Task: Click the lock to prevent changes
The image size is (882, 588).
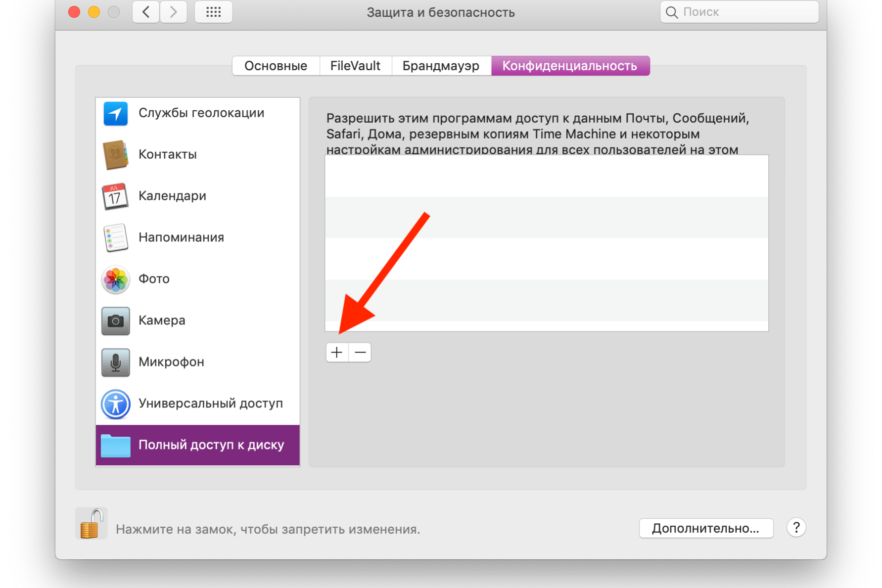Action: pyautogui.click(x=91, y=524)
